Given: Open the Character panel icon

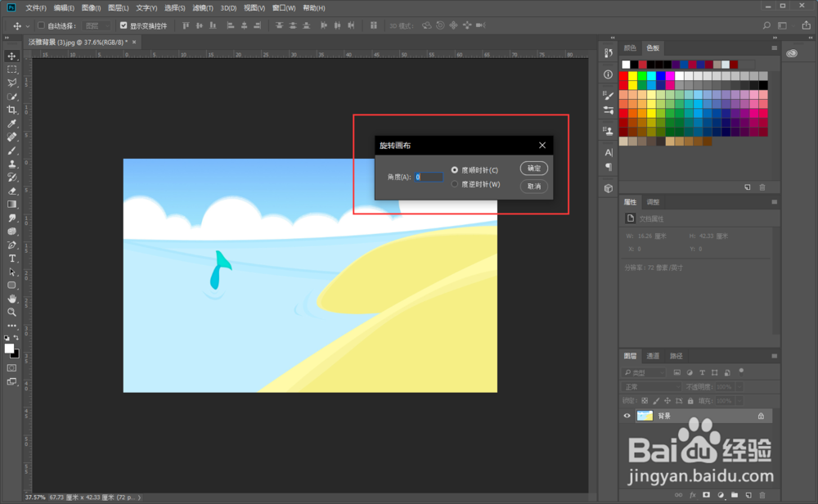Looking at the screenshot, I should [x=609, y=152].
